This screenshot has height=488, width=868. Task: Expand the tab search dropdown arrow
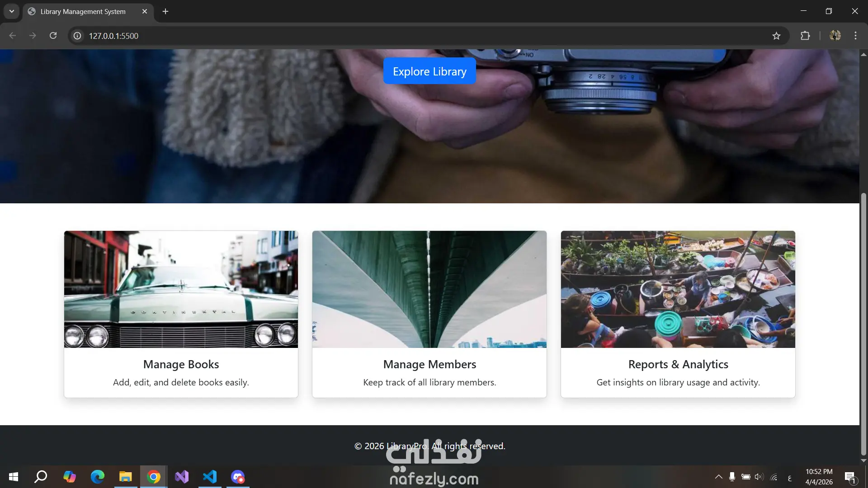[12, 11]
